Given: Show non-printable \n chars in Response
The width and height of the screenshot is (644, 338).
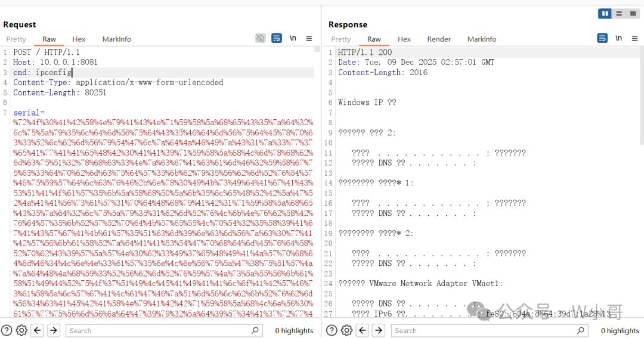Looking at the screenshot, I should click(618, 38).
